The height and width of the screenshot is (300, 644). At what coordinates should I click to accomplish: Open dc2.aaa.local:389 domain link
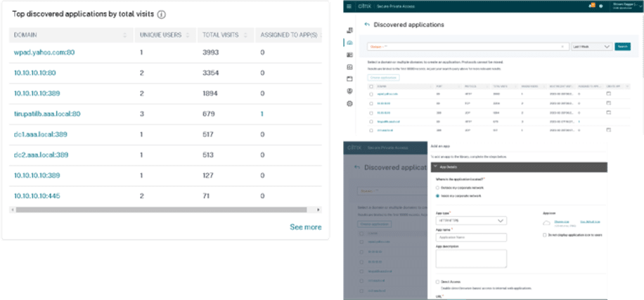coord(41,155)
